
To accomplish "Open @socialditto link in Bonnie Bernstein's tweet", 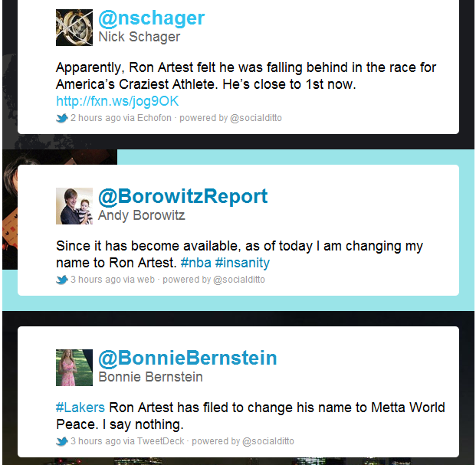I will [268, 441].
